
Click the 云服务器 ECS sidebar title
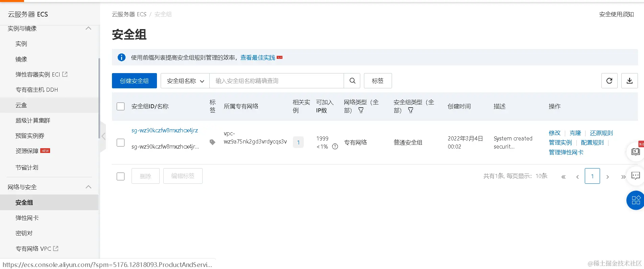(28, 14)
